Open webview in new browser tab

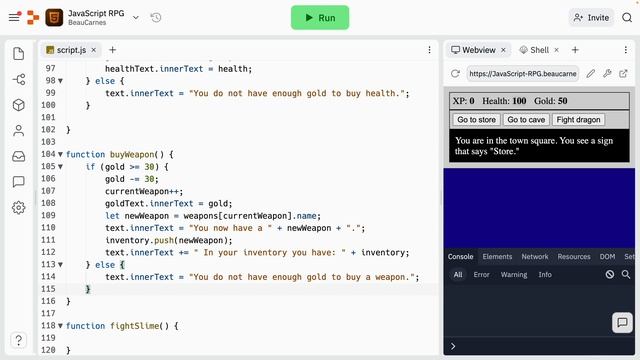pos(623,73)
